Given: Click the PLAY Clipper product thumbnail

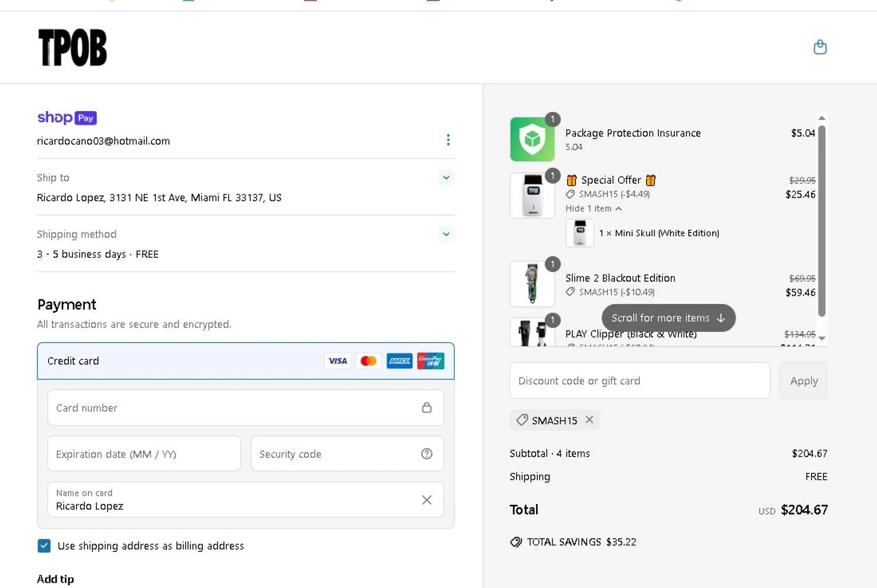Looking at the screenshot, I should [532, 333].
